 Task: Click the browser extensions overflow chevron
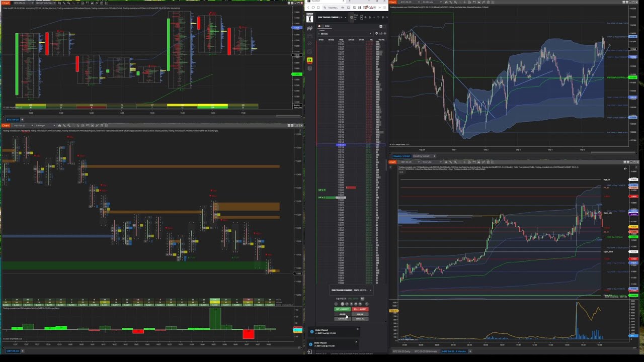tap(379, 8)
